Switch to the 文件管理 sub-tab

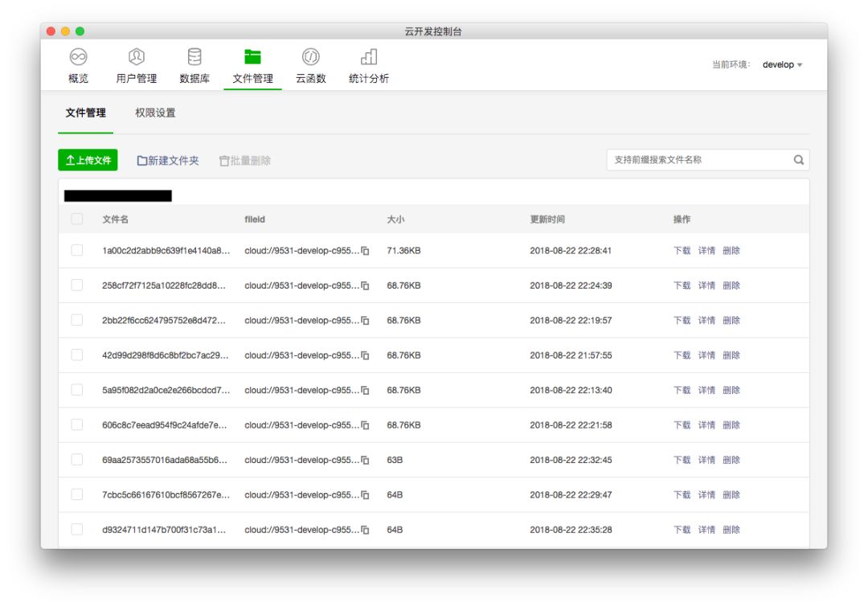85,113
